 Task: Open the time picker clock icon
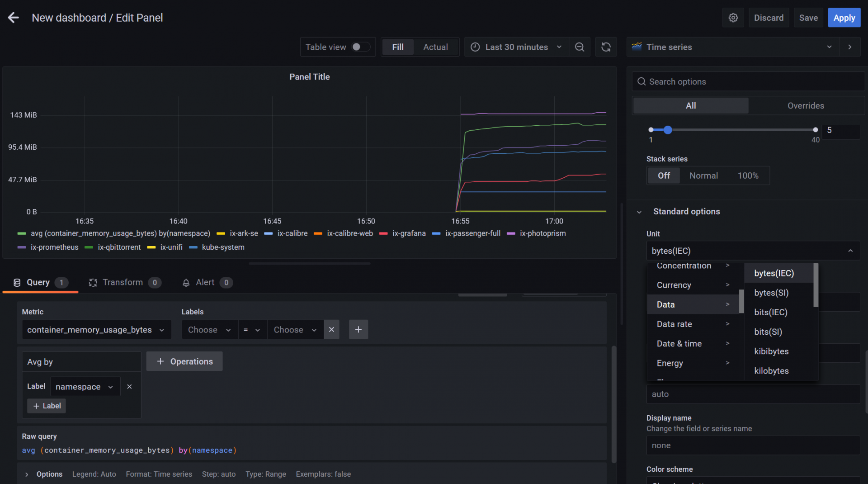(x=475, y=47)
